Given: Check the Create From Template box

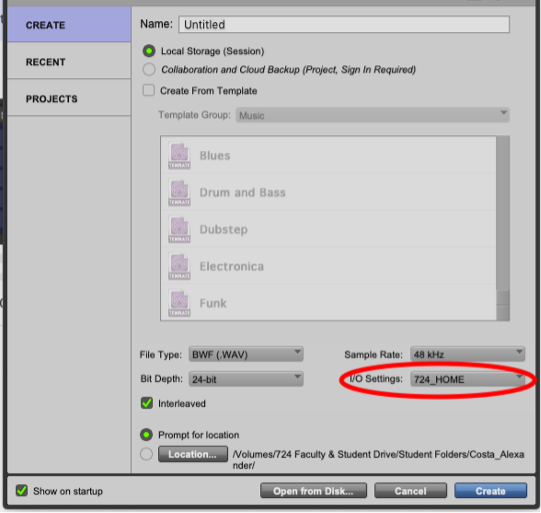Looking at the screenshot, I should 149,90.
